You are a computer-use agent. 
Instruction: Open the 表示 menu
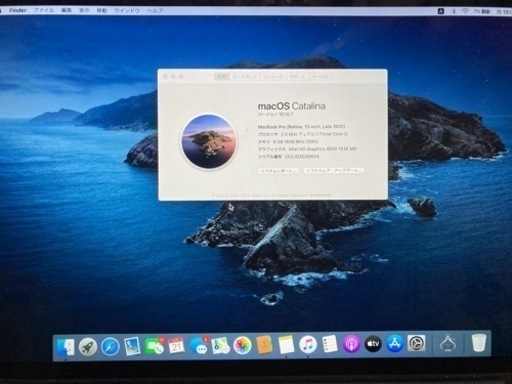[x=84, y=10]
